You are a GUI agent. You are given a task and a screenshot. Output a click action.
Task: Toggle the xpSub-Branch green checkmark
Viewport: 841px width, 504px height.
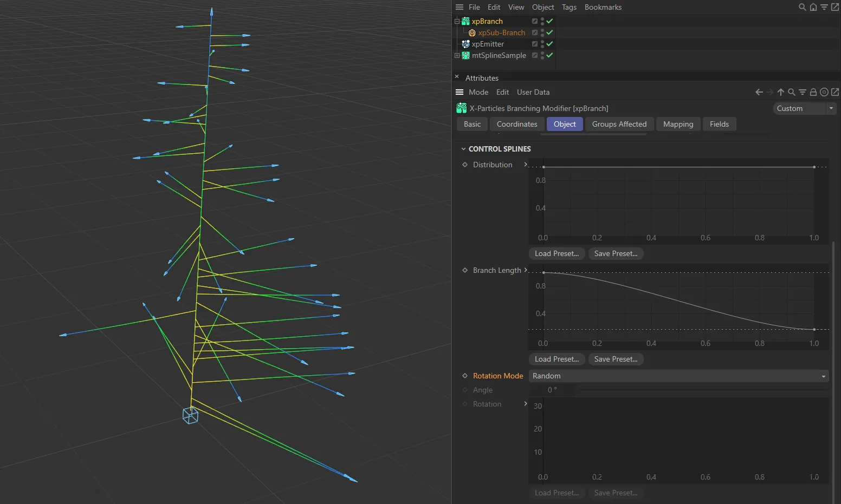549,32
